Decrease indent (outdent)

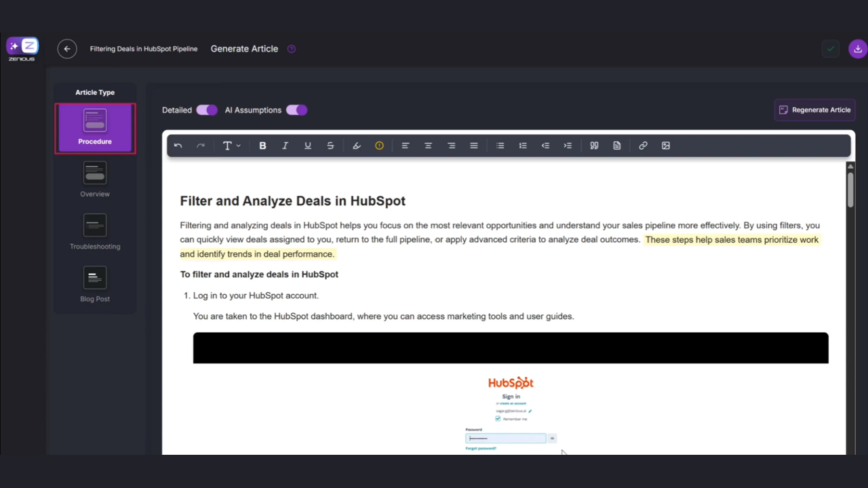[545, 146]
